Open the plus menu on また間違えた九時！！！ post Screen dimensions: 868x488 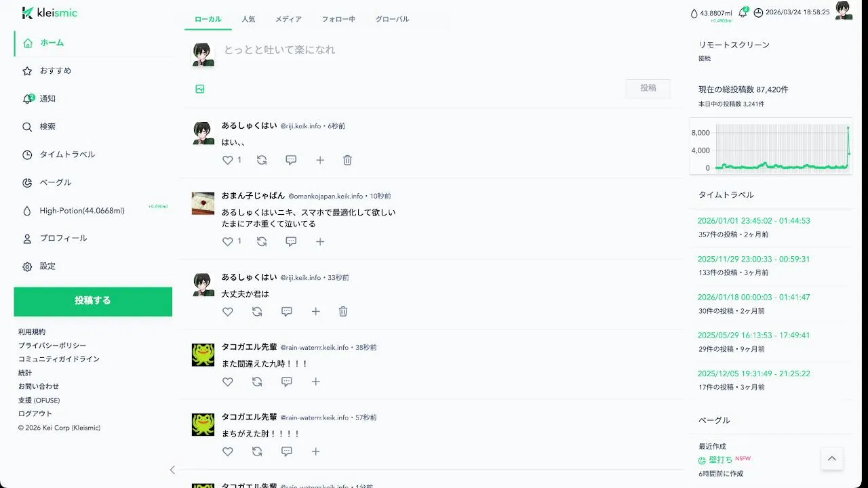[316, 382]
